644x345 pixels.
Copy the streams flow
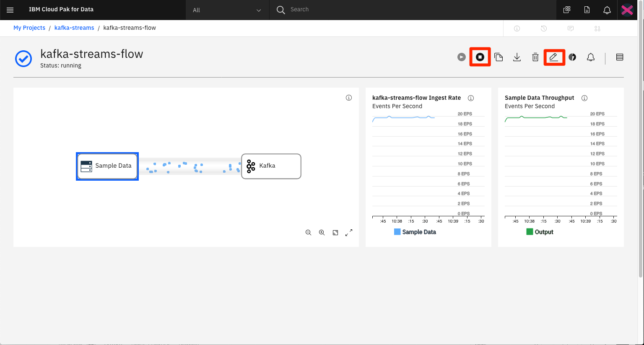pyautogui.click(x=499, y=57)
